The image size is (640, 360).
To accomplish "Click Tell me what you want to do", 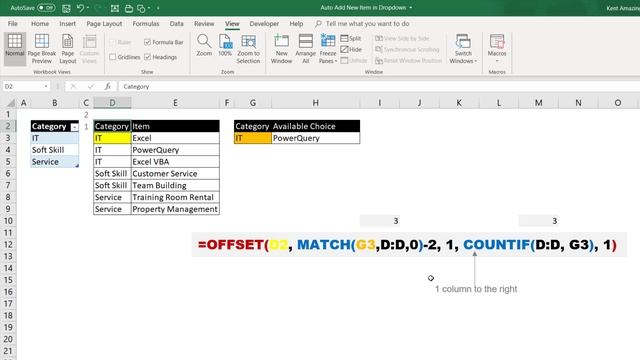I will click(367, 24).
